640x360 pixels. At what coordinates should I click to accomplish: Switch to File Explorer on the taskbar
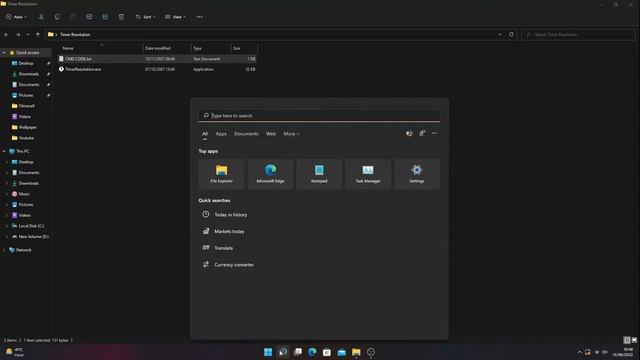coord(356,352)
